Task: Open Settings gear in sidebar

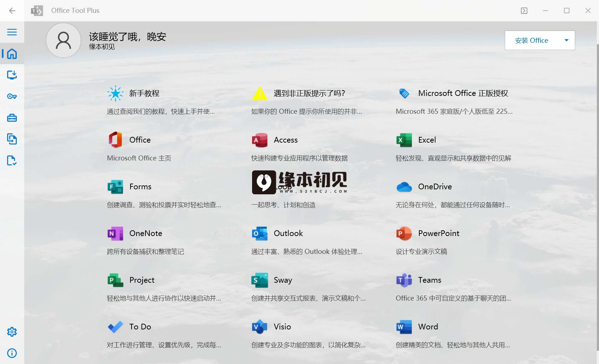Action: pyautogui.click(x=12, y=332)
